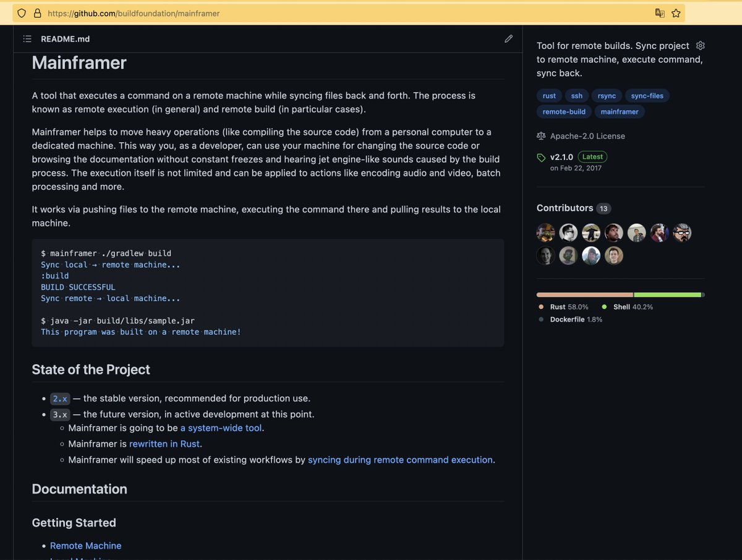Open 'syncing during remote command execution' link
Image resolution: width=742 pixels, height=560 pixels.
point(400,460)
